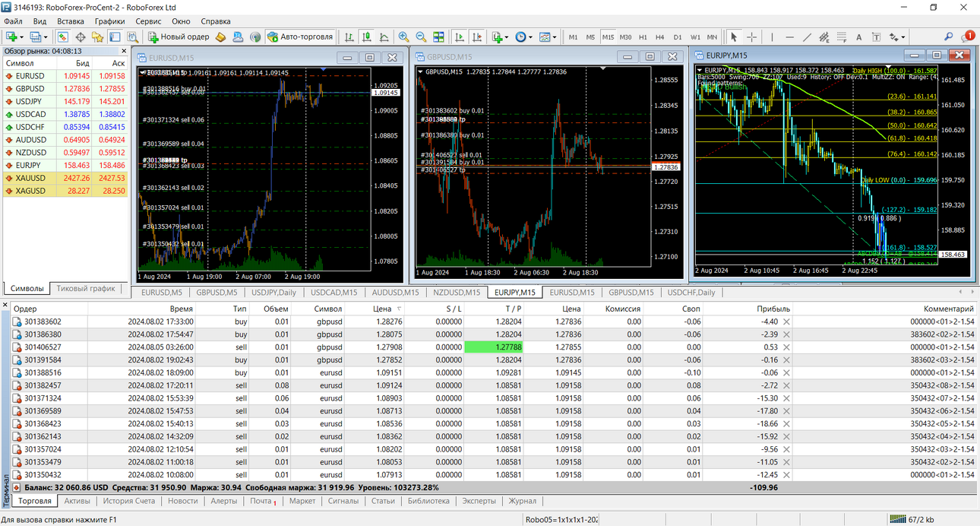Viewport: 980px width, 526px height.
Task: Select XAUUSD row in Market Watch
Action: coord(65,178)
